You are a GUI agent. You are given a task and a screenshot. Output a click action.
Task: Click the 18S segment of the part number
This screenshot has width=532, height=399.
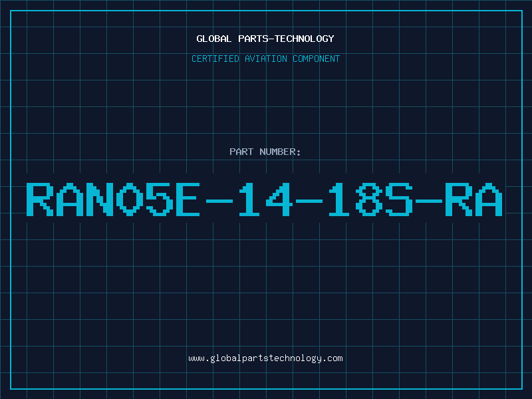pos(370,199)
